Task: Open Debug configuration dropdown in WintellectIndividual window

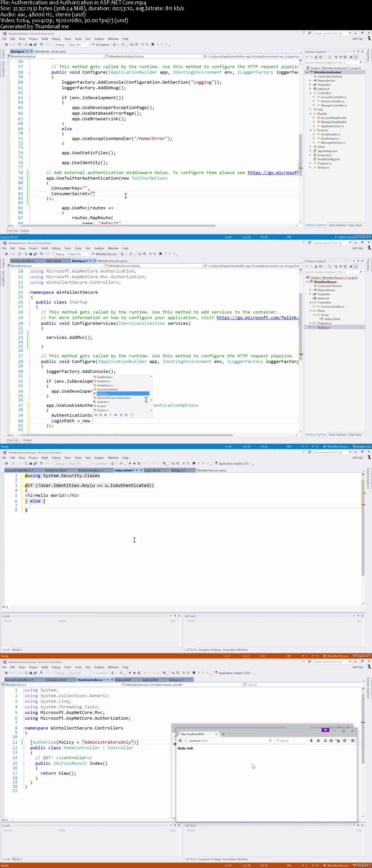Action: click(61, 45)
